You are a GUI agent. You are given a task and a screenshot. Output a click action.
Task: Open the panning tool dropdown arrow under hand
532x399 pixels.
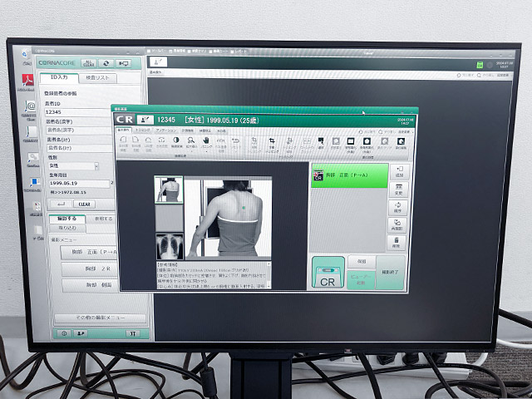(x=206, y=151)
